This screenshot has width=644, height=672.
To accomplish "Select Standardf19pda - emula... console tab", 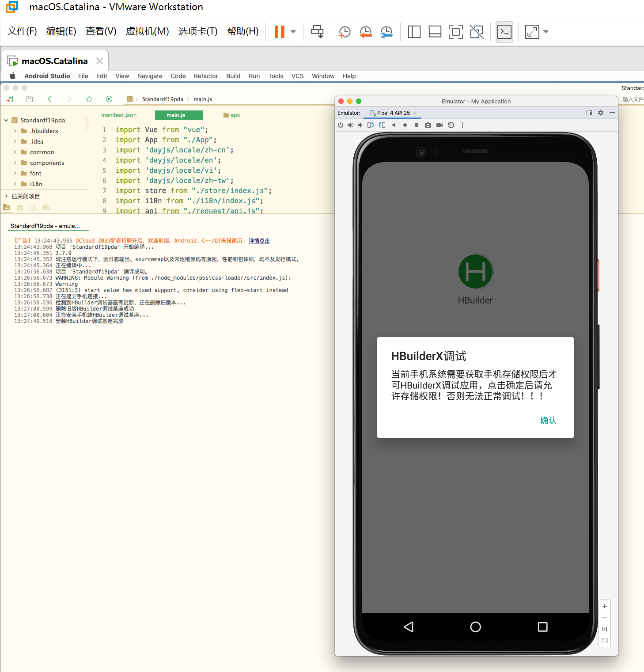I will (45, 226).
